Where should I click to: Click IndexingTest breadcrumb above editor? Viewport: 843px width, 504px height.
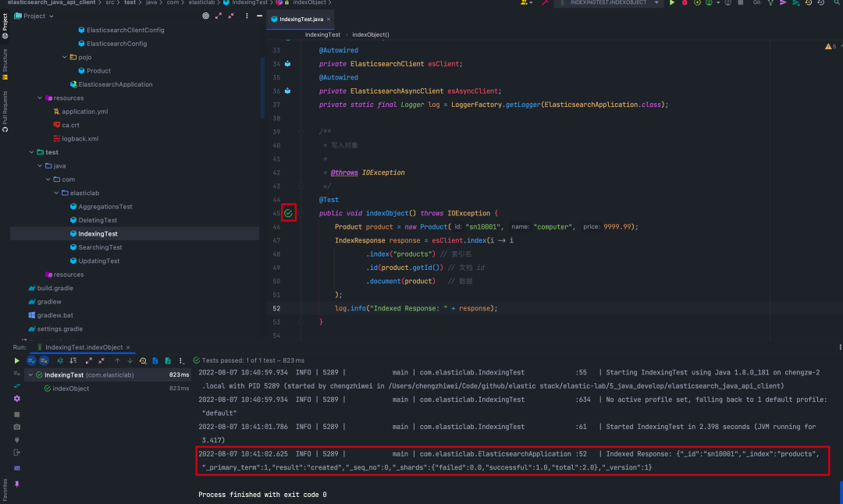(x=322, y=34)
